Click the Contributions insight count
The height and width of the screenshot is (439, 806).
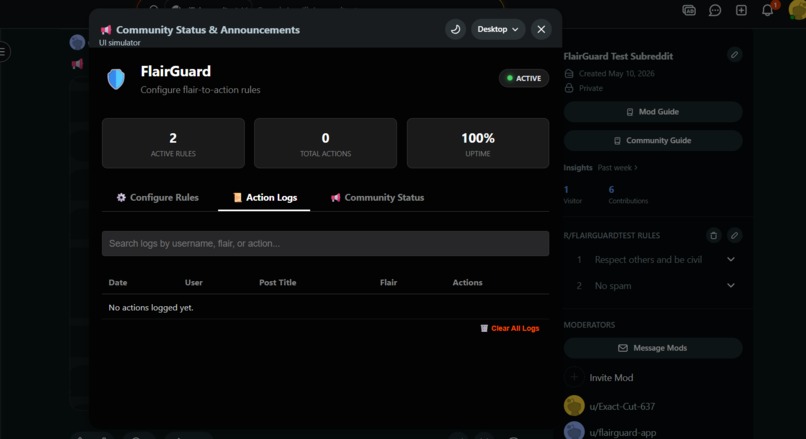click(x=611, y=190)
